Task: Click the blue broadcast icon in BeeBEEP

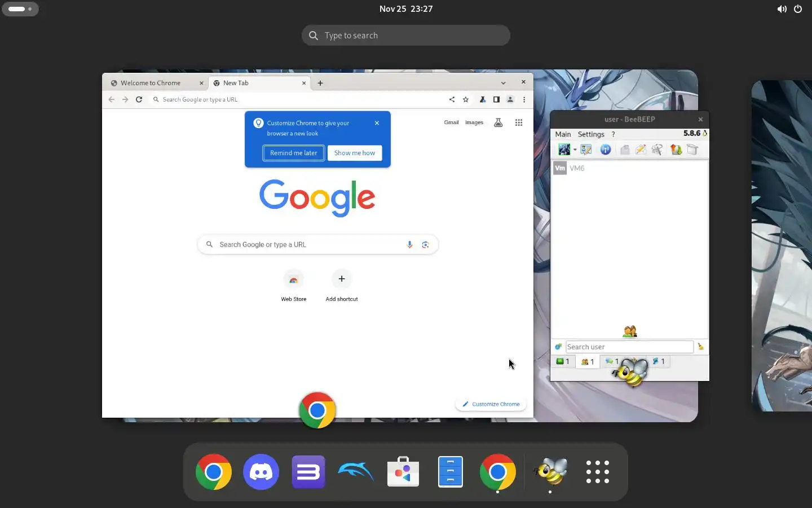Action: 606,150
